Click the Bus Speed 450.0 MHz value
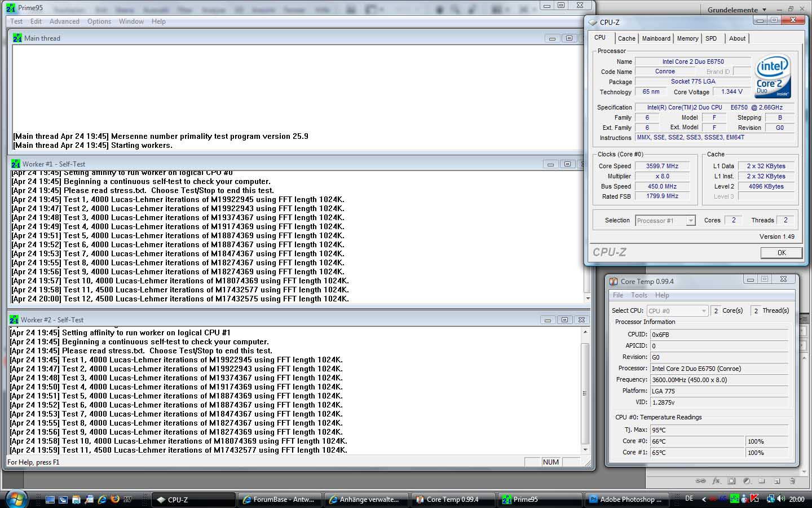Image resolution: width=812 pixels, height=508 pixels. click(x=662, y=186)
